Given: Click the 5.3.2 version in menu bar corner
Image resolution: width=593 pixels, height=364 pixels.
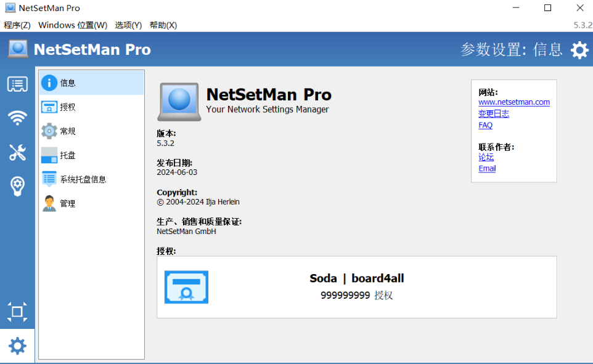Looking at the screenshot, I should point(583,25).
